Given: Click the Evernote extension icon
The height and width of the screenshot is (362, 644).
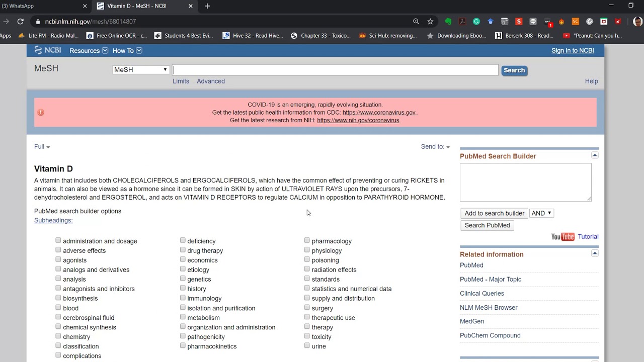Looking at the screenshot, I should 448,22.
